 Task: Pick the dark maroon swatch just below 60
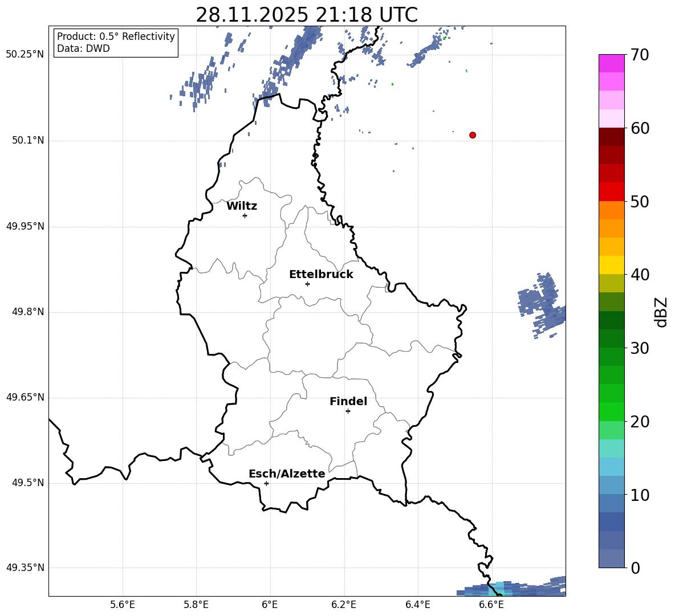coord(612,137)
